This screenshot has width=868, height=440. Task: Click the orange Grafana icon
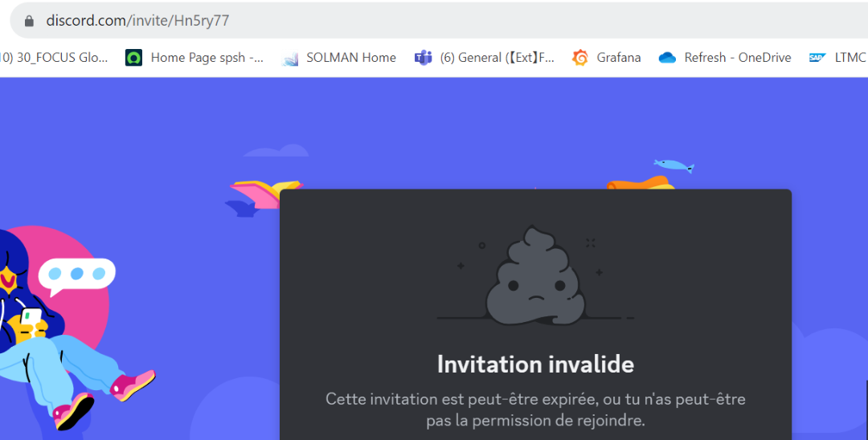point(580,58)
